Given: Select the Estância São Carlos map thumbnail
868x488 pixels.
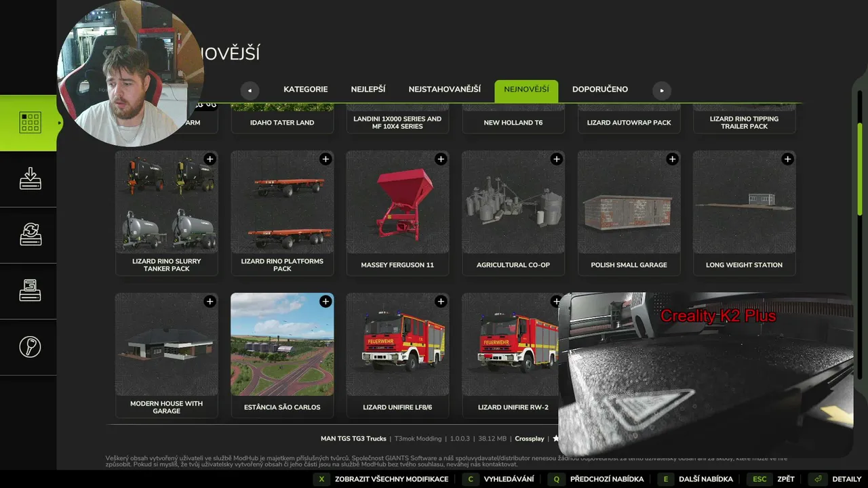Looking at the screenshot, I should (282, 344).
